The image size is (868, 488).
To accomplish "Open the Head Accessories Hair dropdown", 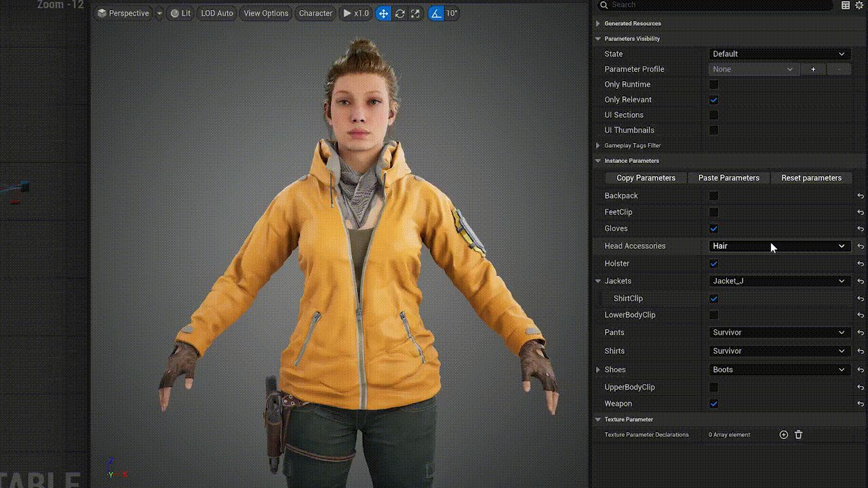I will tap(779, 246).
